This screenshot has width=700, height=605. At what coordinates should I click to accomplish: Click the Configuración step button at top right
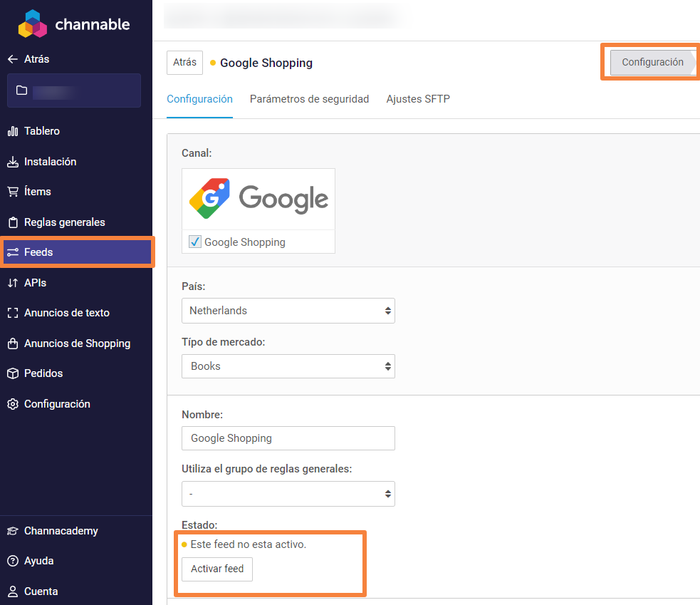click(653, 62)
